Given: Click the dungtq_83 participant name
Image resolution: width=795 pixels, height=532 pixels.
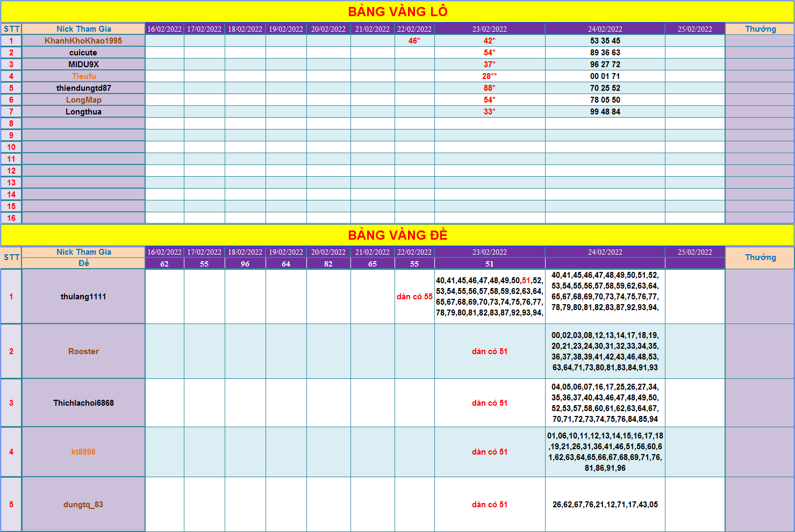Looking at the screenshot, I should (x=83, y=505).
